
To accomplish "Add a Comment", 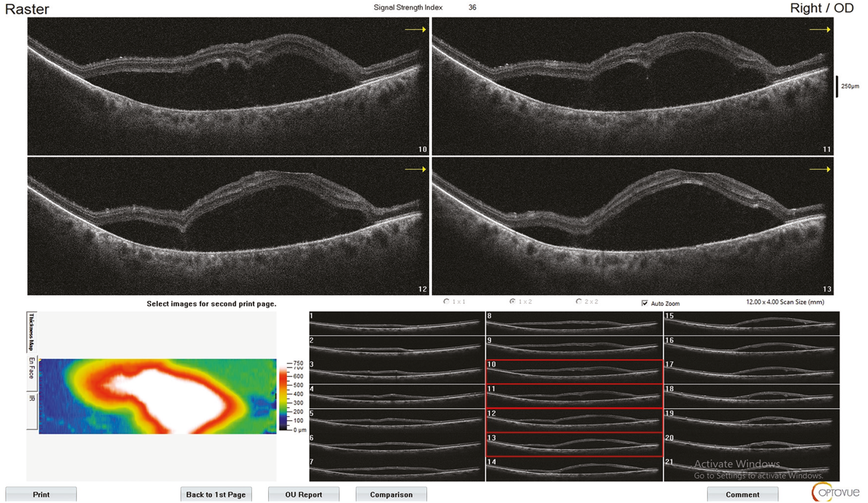I will pyautogui.click(x=742, y=494).
